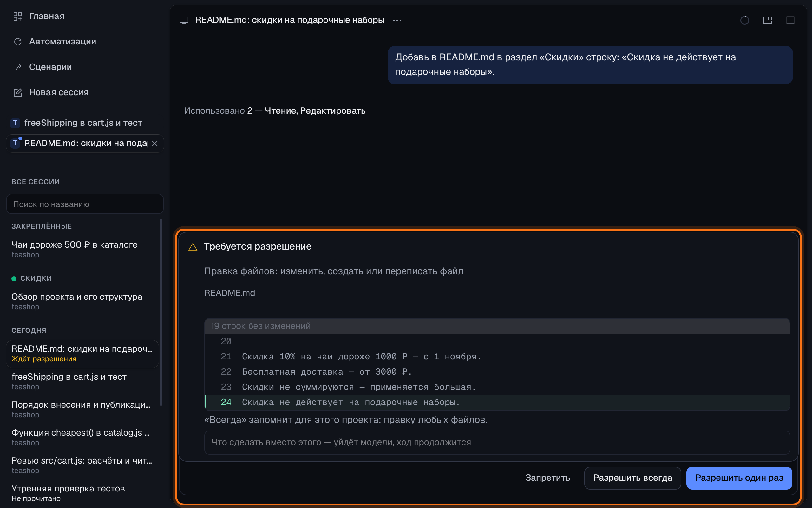Open session Функция cheapest() в catalog.js
The height and width of the screenshot is (508, 812).
(82, 437)
